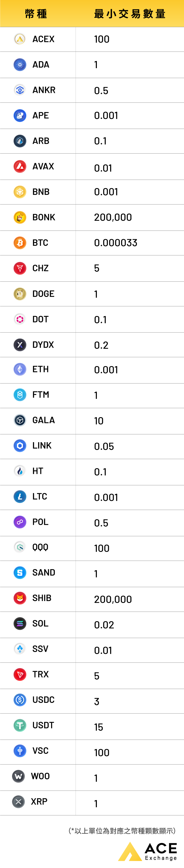The height and width of the screenshot is (868, 184).
Task: Click the orange BTC Bitcoin icon
Action: pyautogui.click(x=20, y=243)
